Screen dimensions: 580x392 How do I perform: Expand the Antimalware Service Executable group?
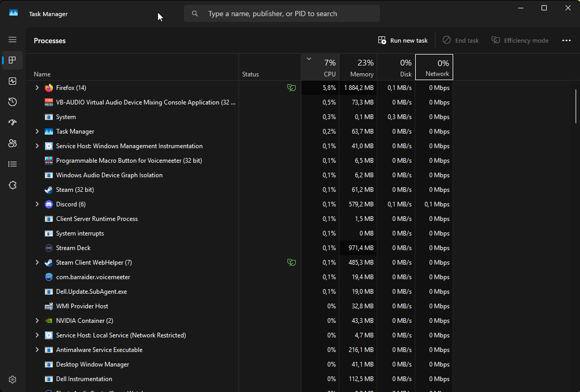coord(37,350)
